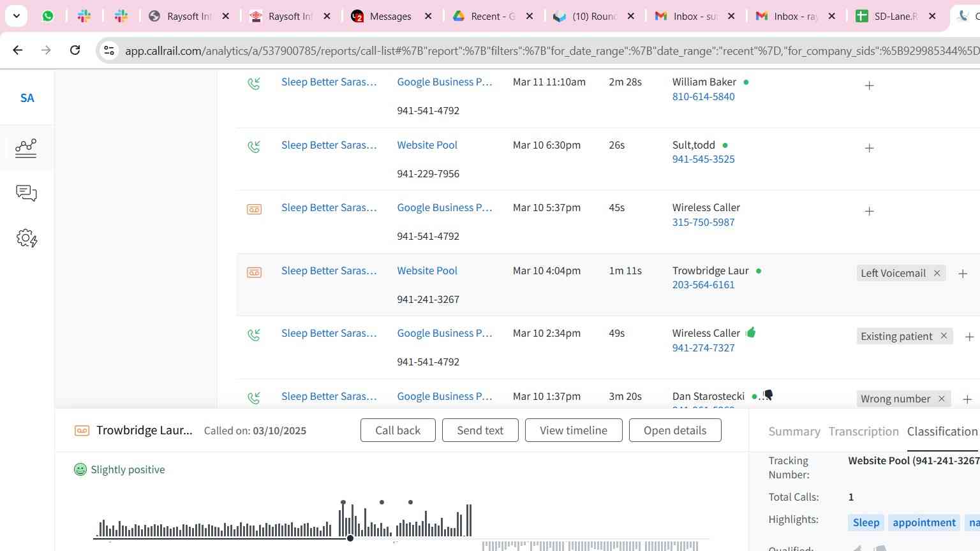The image size is (980, 551).
Task: Click the thumbs-down icon next to Dan Starostecki
Action: tap(768, 395)
